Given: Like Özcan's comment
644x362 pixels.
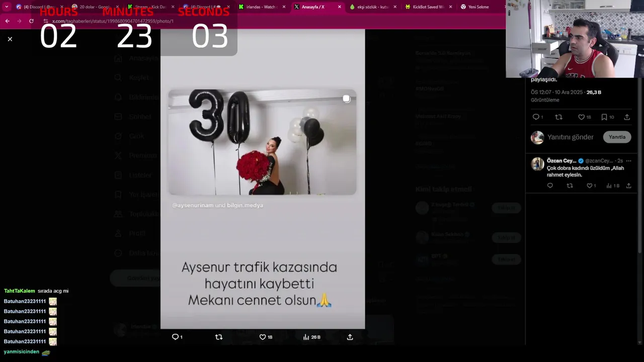Looking at the screenshot, I should click(x=591, y=186).
